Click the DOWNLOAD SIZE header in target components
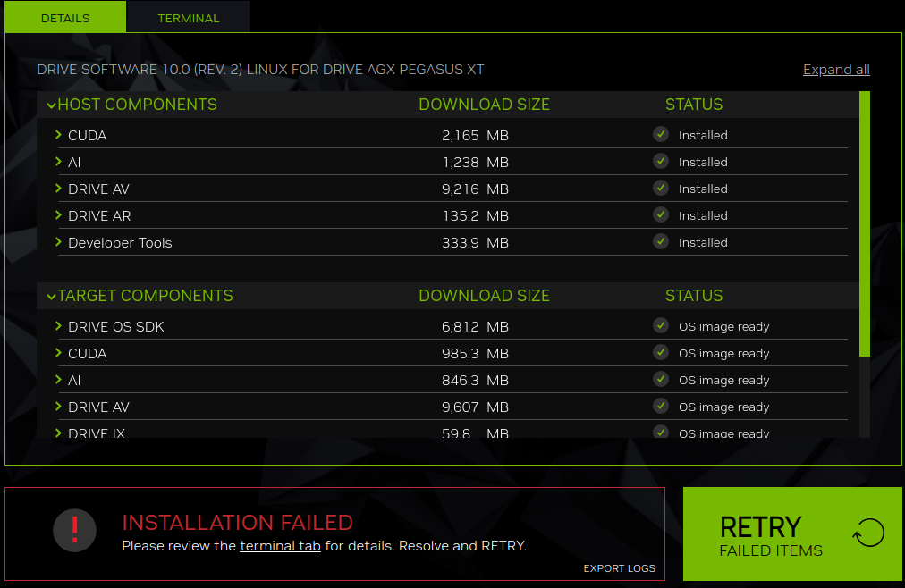 tap(484, 296)
